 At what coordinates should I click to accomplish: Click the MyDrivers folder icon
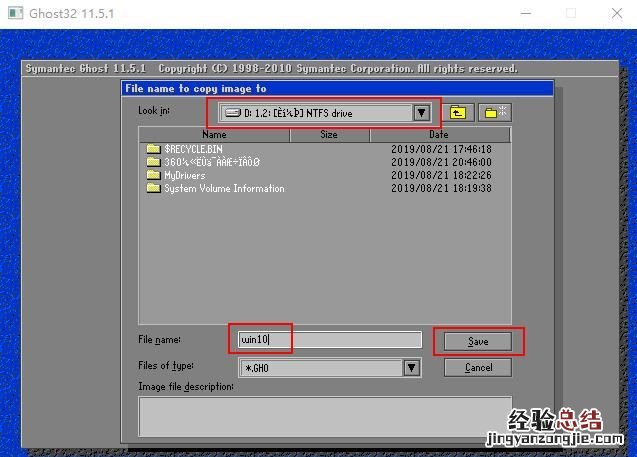click(153, 175)
